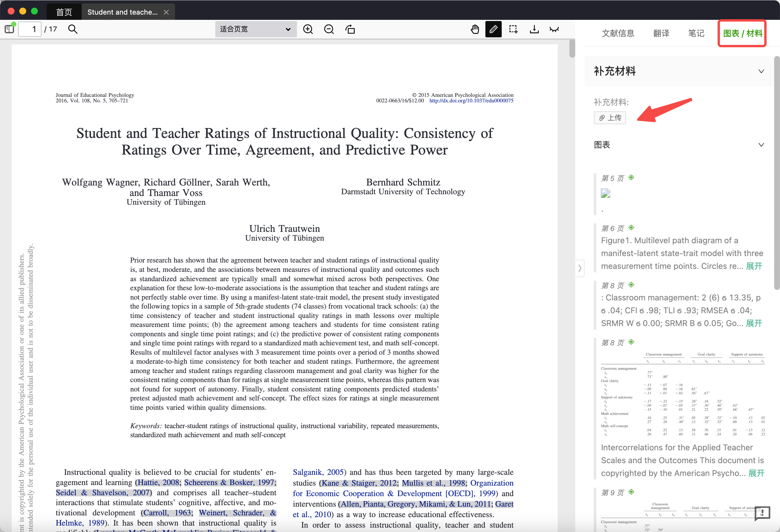The height and width of the screenshot is (532, 780).
Task: Open the 笔记 tab
Action: coord(696,33)
